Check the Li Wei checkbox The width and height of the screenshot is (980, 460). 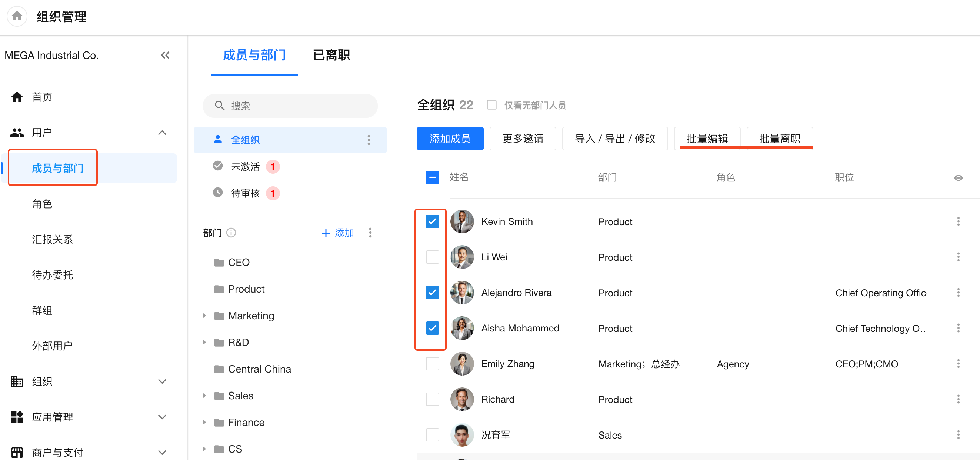coord(432,257)
